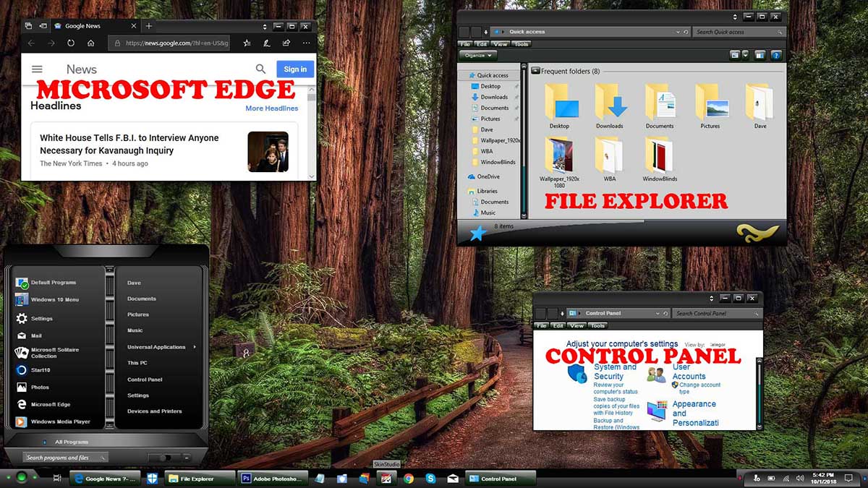Open Settings gear in the Start menu
Screen dimensions: 868x488
coord(22,318)
